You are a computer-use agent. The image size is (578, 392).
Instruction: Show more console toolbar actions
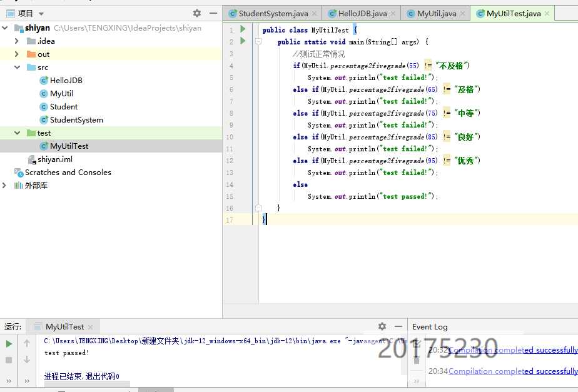pos(27,381)
